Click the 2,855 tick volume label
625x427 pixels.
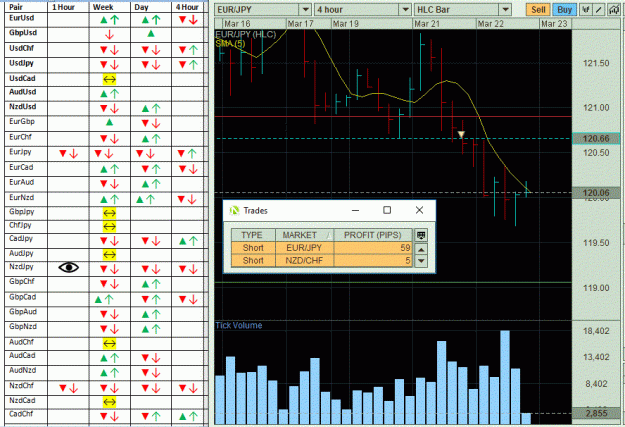pyautogui.click(x=596, y=413)
